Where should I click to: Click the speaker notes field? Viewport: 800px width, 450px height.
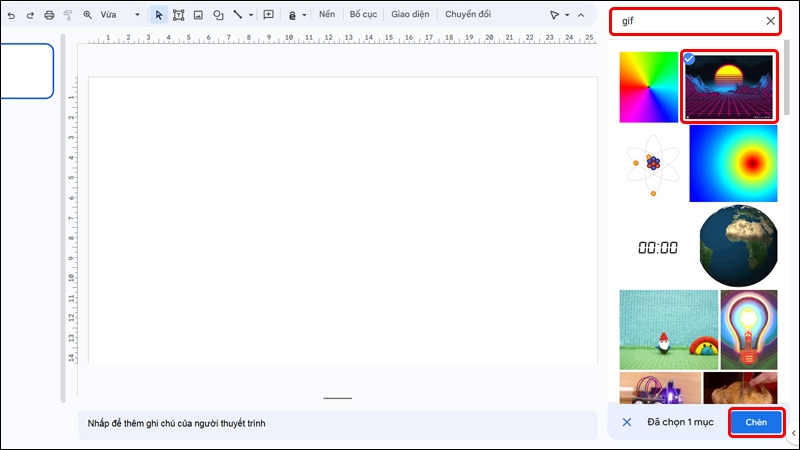(x=337, y=424)
